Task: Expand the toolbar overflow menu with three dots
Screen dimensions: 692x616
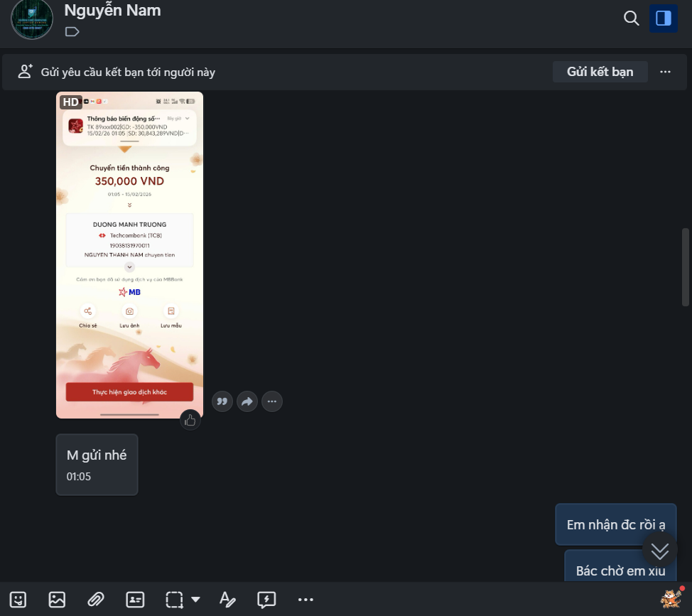Action: coord(306,599)
